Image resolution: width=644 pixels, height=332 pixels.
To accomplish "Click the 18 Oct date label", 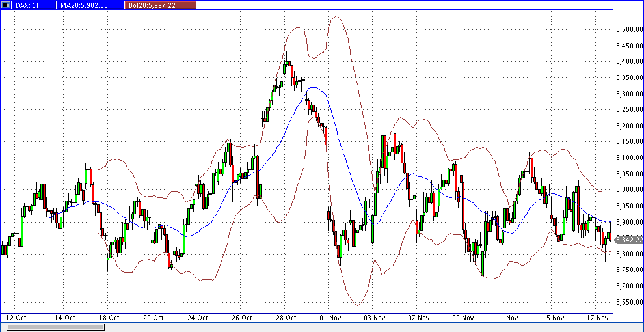I will click(109, 318).
